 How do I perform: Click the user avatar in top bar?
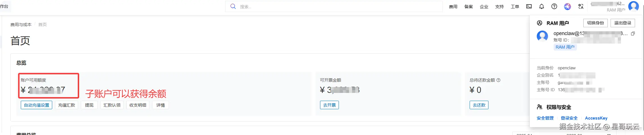(x=633, y=6)
